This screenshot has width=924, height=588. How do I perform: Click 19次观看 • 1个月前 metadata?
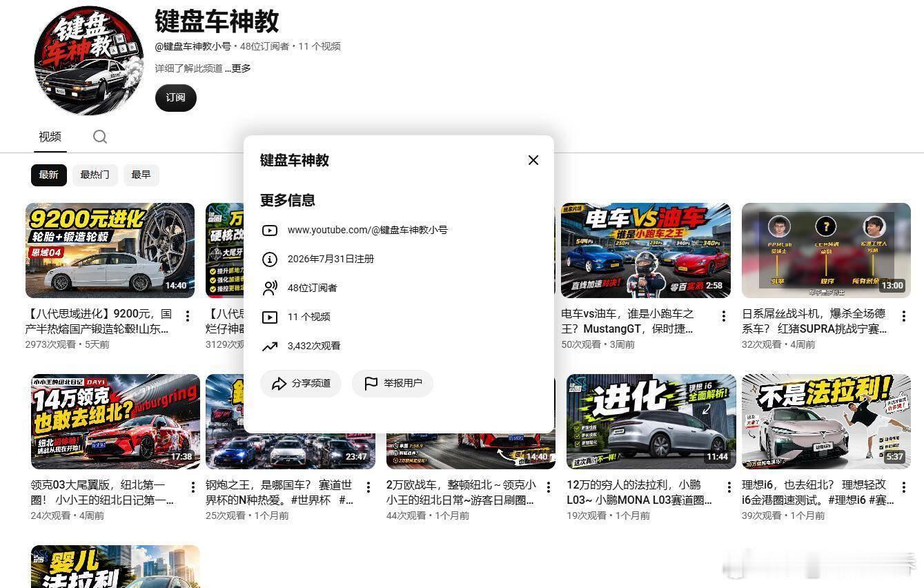[608, 516]
